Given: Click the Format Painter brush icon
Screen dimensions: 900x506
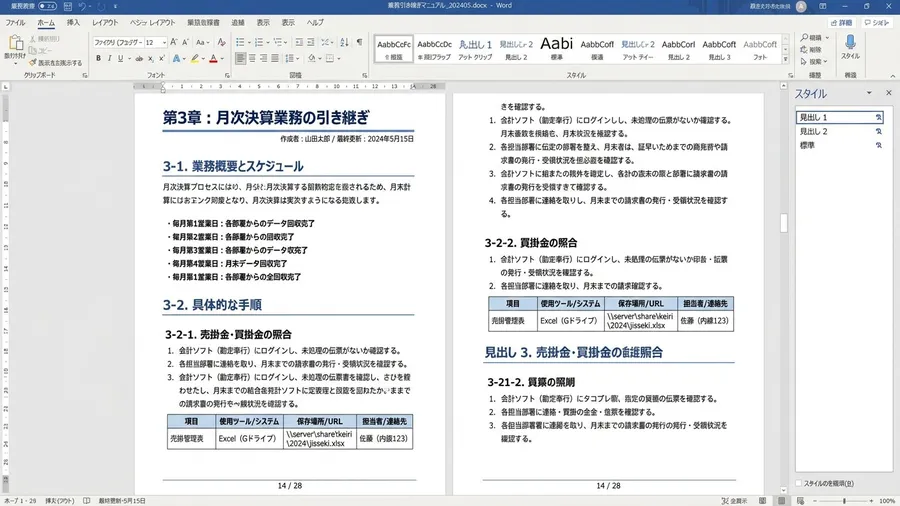Looking at the screenshot, I should point(33,63).
